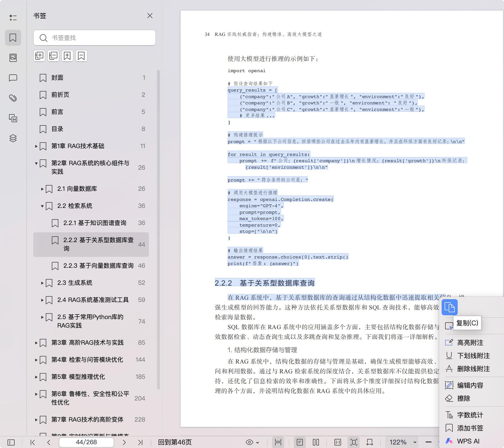504x448 pixels.
Task: Select two-page view mode
Action: point(316,442)
